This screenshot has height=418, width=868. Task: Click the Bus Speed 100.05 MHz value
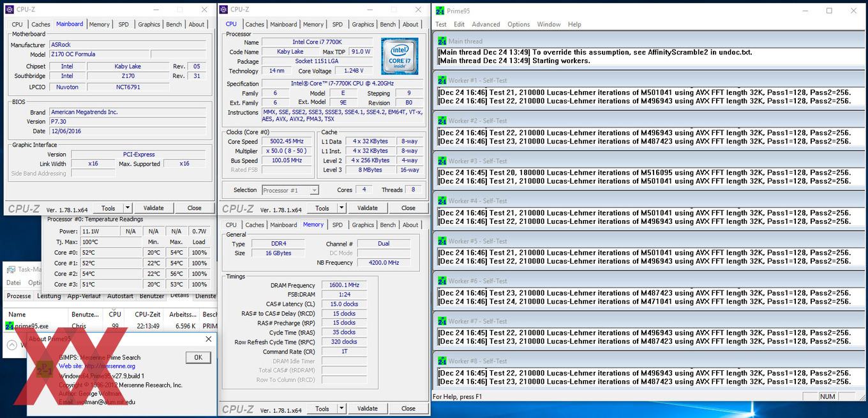(287, 161)
